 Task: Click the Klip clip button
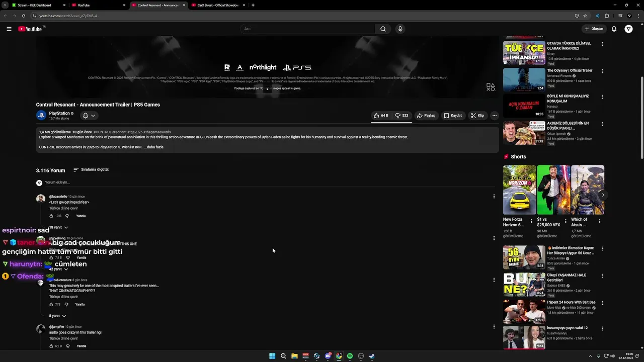pyautogui.click(x=477, y=116)
